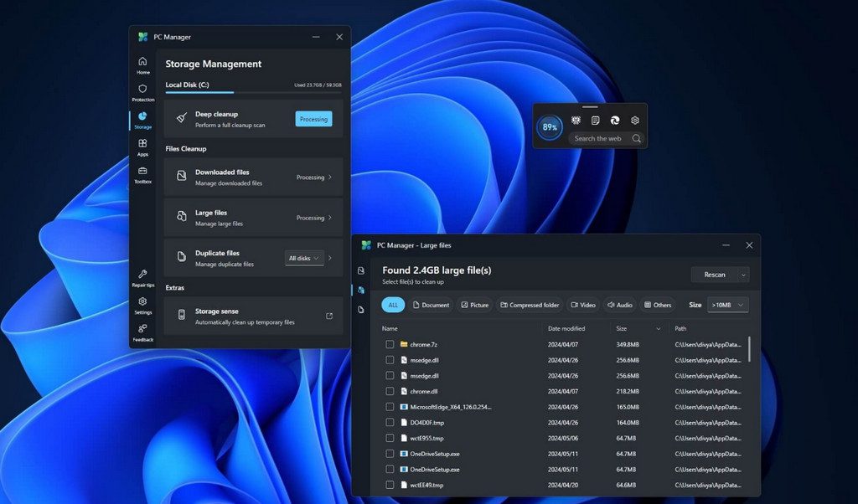
Task: Filter by Audio type
Action: pos(619,305)
